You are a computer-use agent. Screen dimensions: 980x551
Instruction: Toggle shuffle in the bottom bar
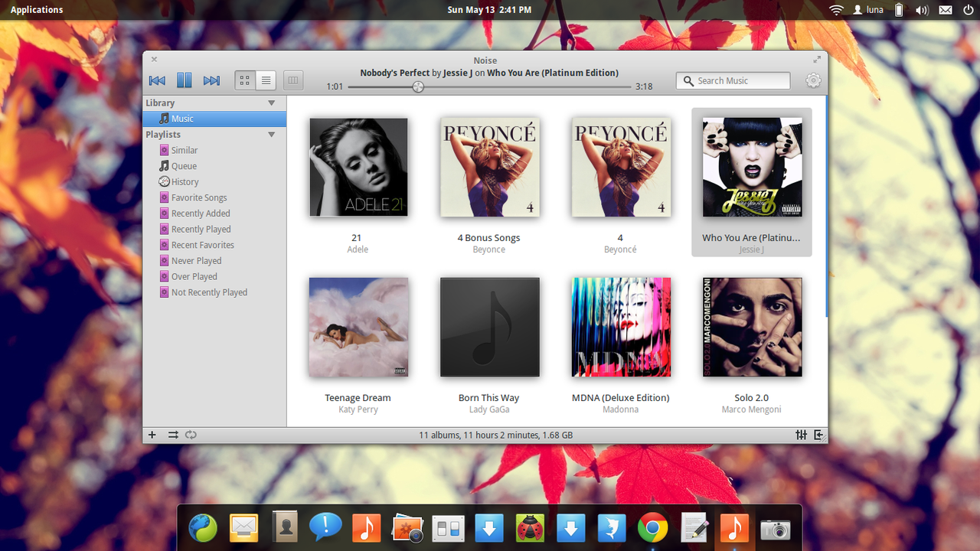(173, 435)
